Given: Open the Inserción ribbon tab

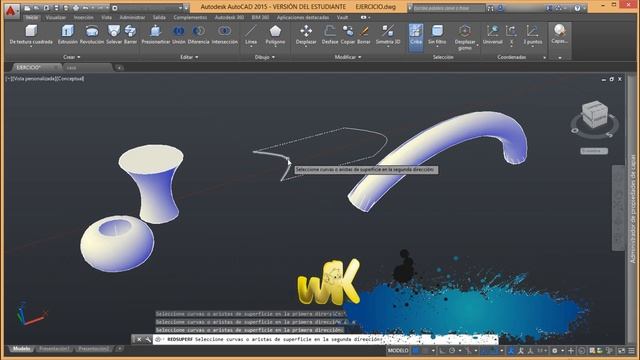Looking at the screenshot, I should point(83,18).
